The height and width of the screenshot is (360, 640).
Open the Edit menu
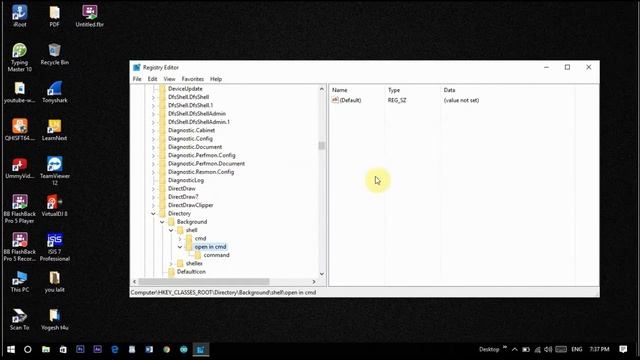coord(152,79)
